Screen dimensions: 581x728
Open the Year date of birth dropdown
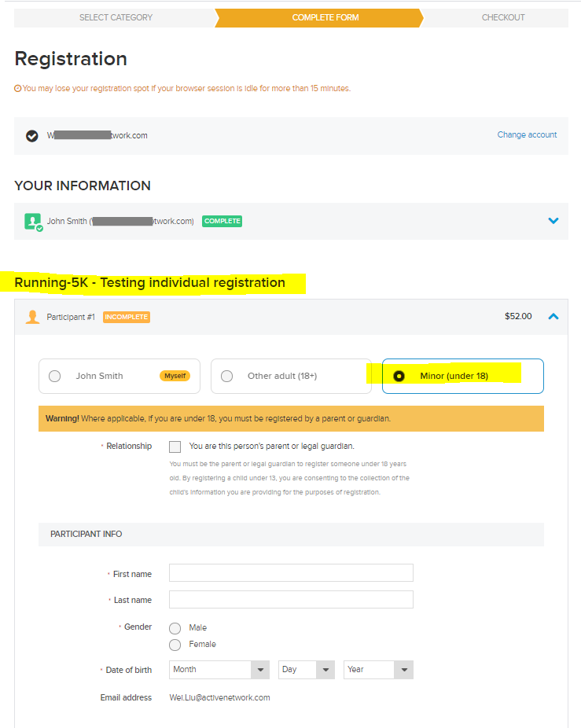click(378, 670)
